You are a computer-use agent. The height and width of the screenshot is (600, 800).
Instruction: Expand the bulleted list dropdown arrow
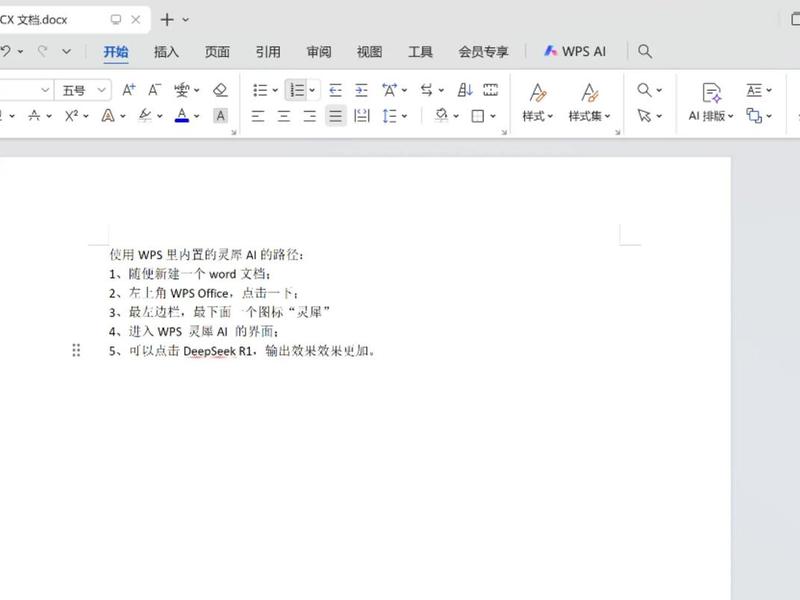coord(275,90)
